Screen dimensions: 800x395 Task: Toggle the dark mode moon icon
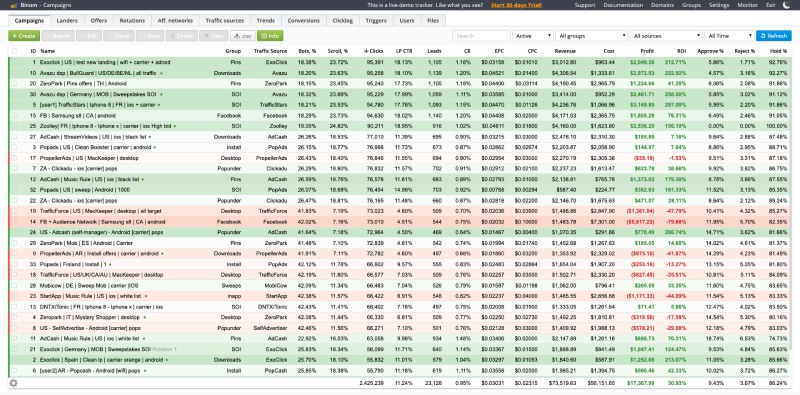[x=786, y=5]
